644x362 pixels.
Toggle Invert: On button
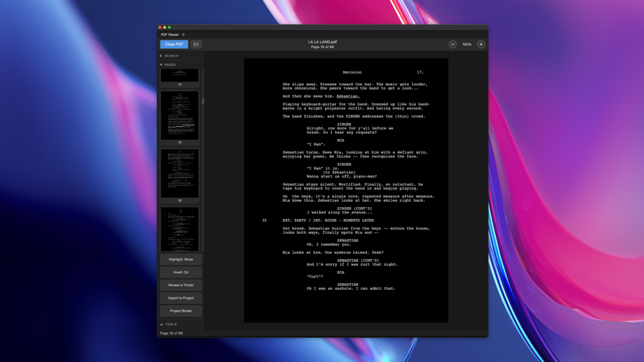(181, 272)
